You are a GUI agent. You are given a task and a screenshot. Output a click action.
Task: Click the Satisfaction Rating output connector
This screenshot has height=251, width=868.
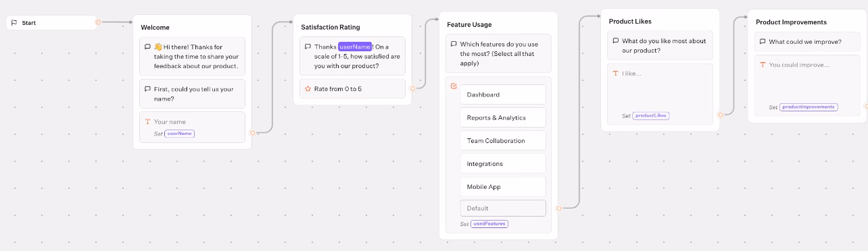click(x=413, y=88)
